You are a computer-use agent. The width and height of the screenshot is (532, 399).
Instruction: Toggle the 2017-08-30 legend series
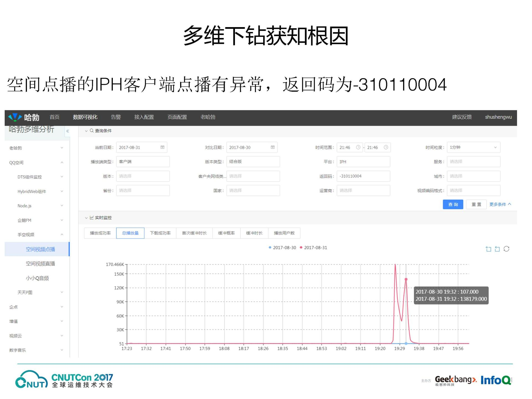282,248
